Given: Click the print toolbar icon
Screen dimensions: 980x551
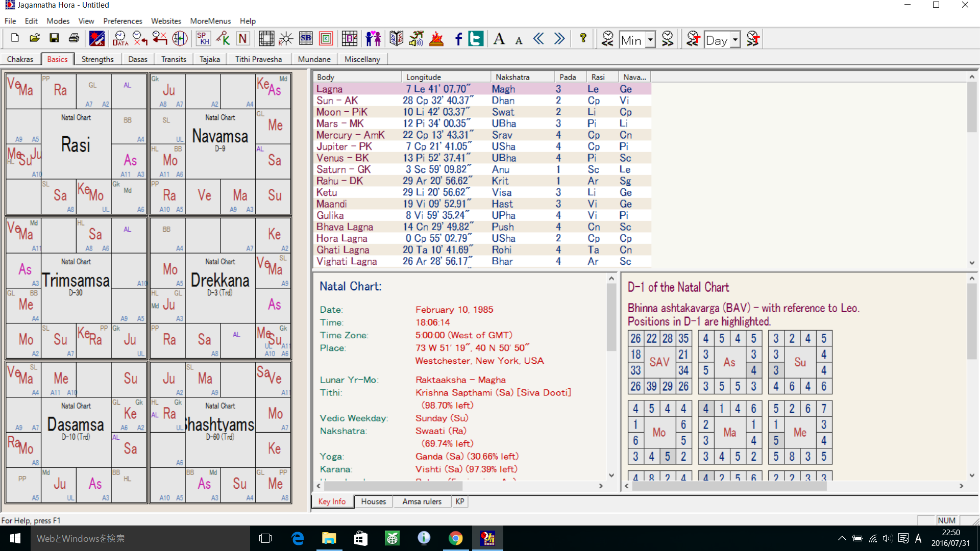Looking at the screenshot, I should pyautogui.click(x=74, y=39).
